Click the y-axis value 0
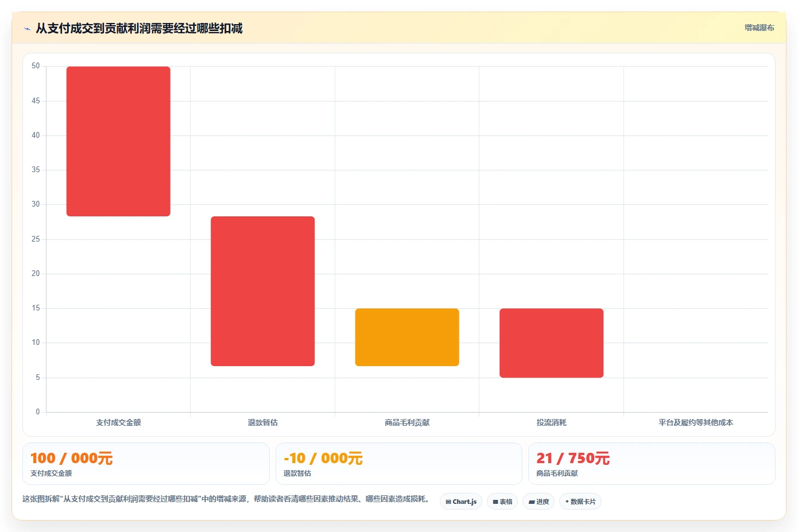The height and width of the screenshot is (532, 798). pyautogui.click(x=38, y=411)
